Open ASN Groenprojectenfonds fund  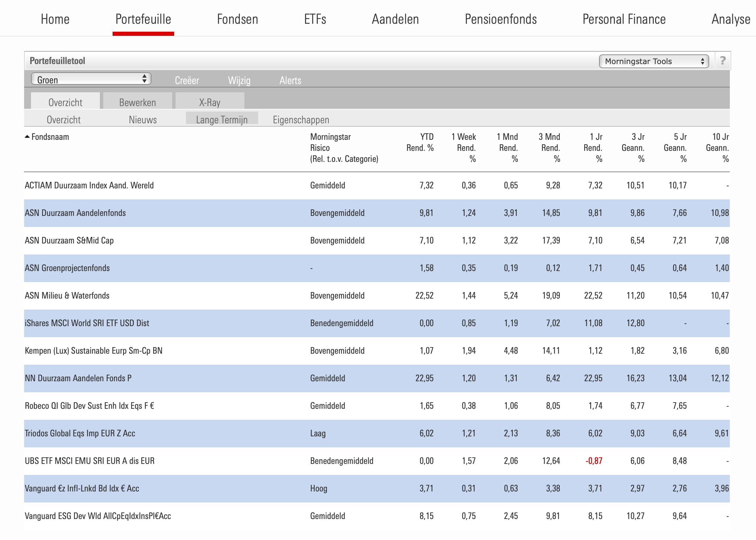point(67,268)
